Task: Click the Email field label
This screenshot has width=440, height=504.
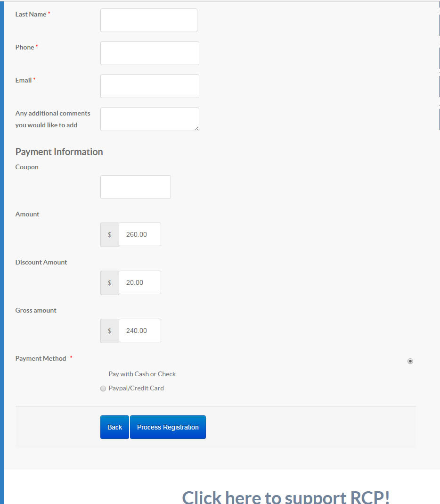Action: point(24,80)
